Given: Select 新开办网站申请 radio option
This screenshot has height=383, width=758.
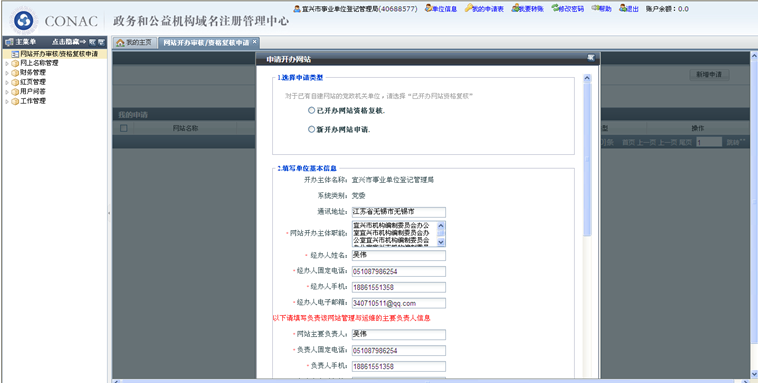Looking at the screenshot, I should pyautogui.click(x=311, y=129).
